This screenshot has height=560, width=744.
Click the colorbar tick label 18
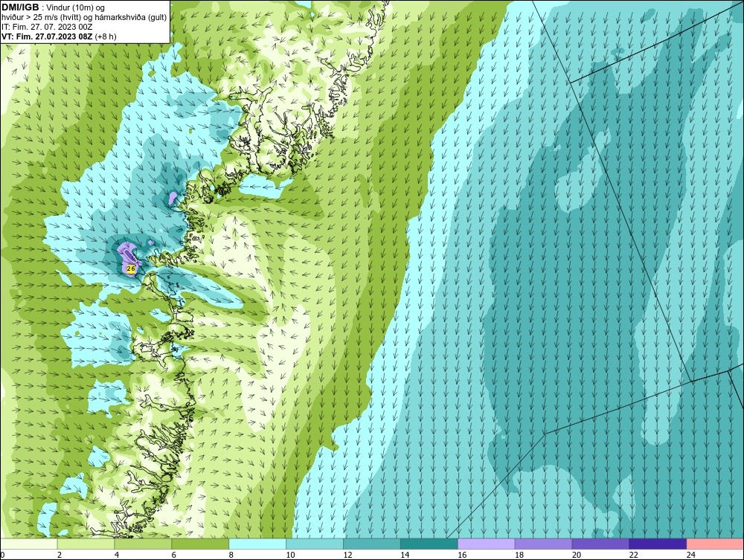point(519,555)
